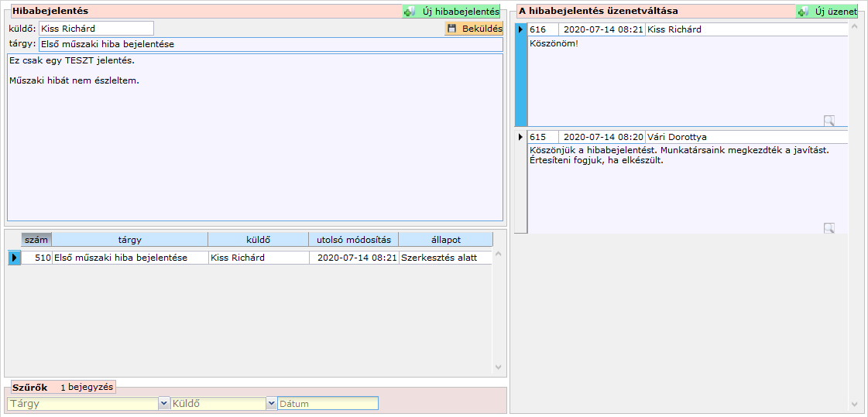Click row indicator arrow for report 510
The height and width of the screenshot is (417, 868).
(14, 258)
